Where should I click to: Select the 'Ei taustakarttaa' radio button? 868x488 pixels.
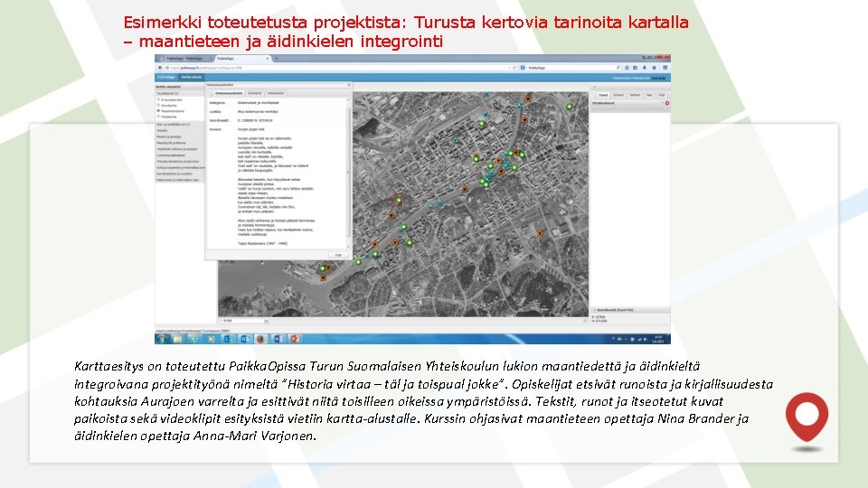[x=158, y=99]
